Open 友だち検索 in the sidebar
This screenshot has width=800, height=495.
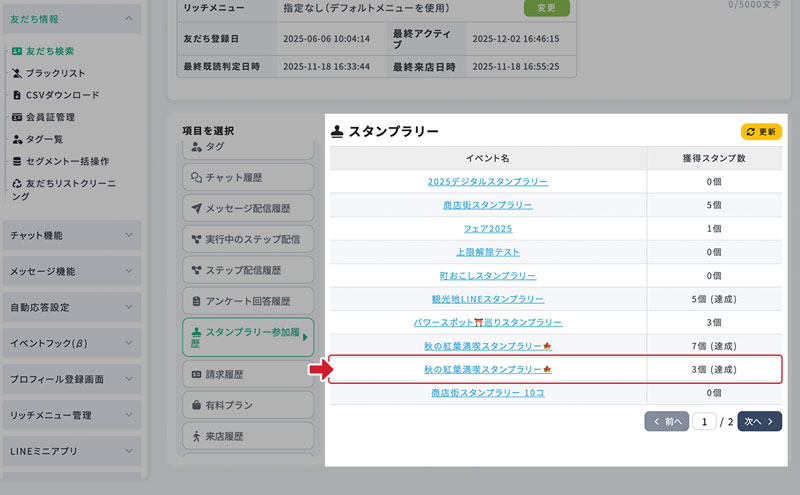[49, 51]
